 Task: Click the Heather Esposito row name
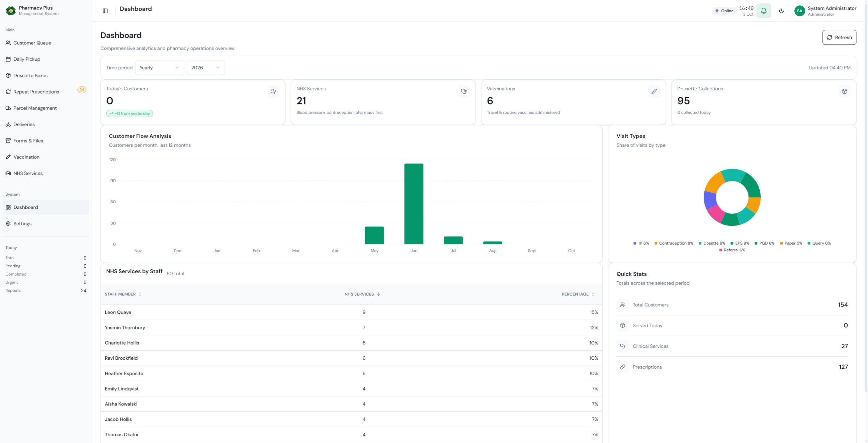pos(124,373)
